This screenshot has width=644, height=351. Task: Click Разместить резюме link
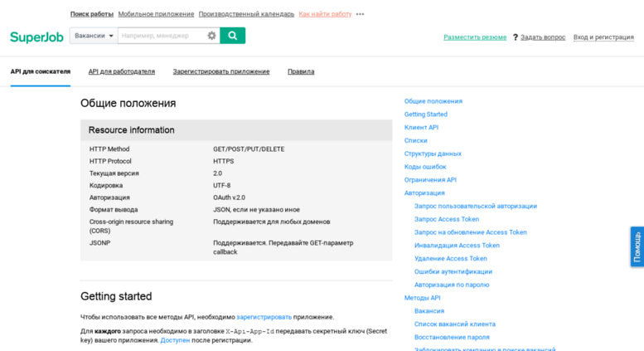coord(475,37)
